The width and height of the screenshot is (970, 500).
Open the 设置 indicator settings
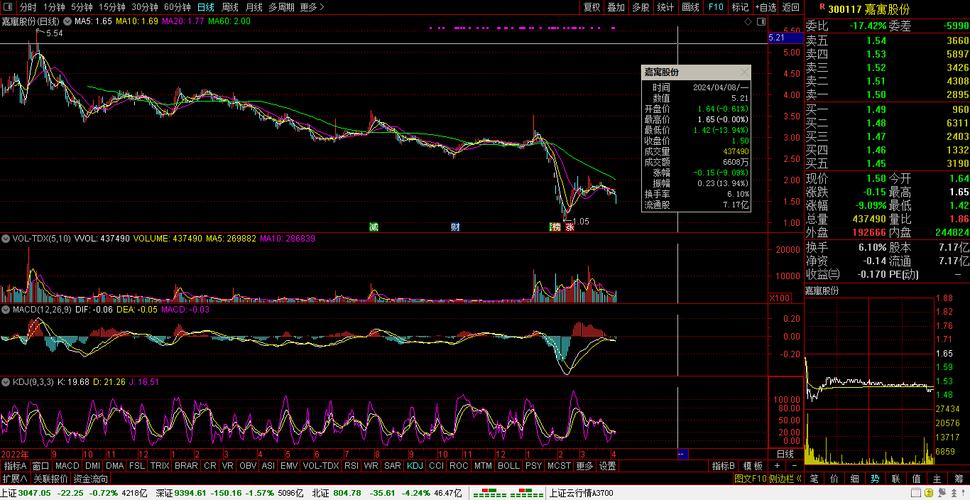pyautogui.click(x=607, y=465)
